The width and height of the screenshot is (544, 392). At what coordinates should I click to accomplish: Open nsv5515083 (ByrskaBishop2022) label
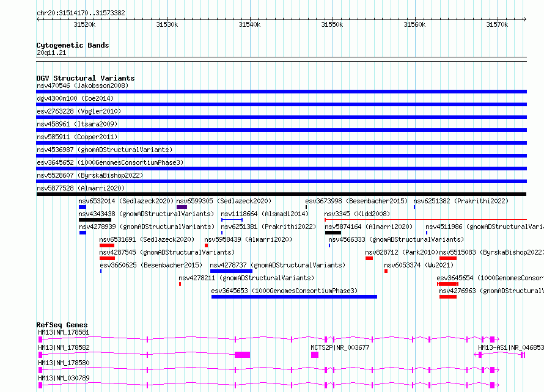click(491, 252)
